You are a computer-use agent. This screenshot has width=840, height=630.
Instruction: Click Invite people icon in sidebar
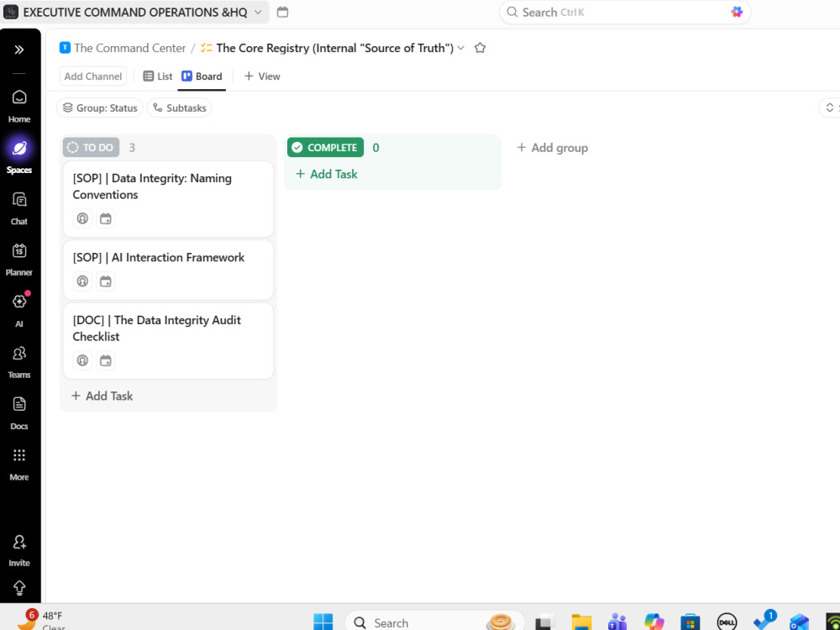coord(19,550)
